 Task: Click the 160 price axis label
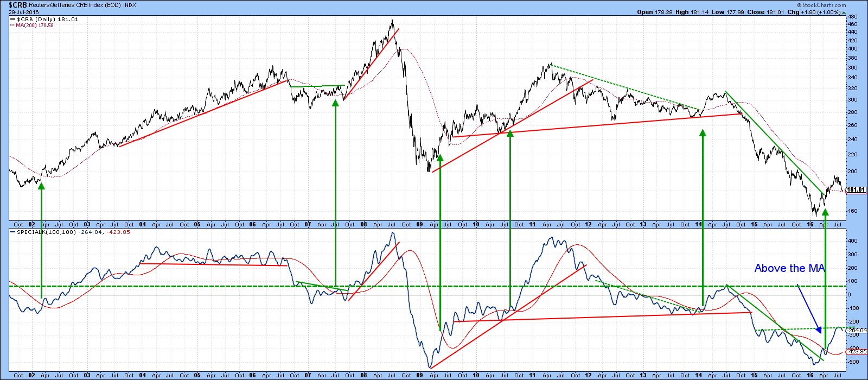click(x=852, y=211)
